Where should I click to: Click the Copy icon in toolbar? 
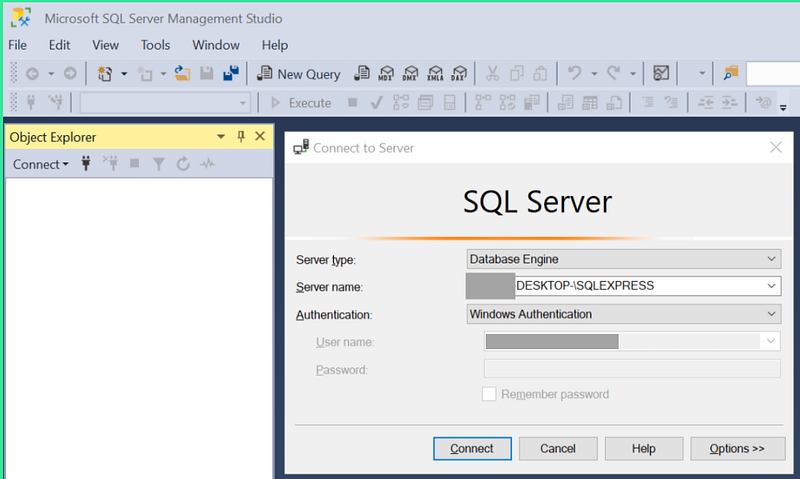(x=517, y=74)
